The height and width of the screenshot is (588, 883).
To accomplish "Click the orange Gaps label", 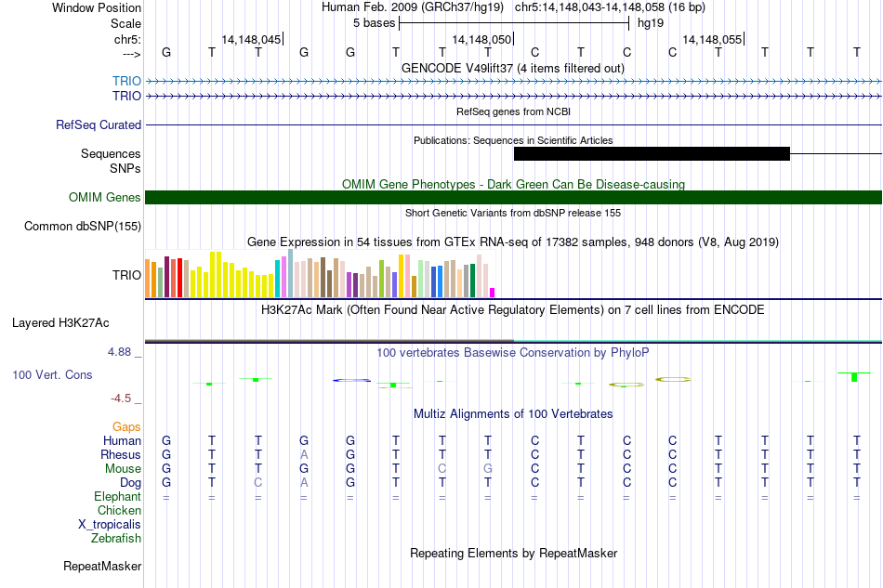I will (x=126, y=427).
